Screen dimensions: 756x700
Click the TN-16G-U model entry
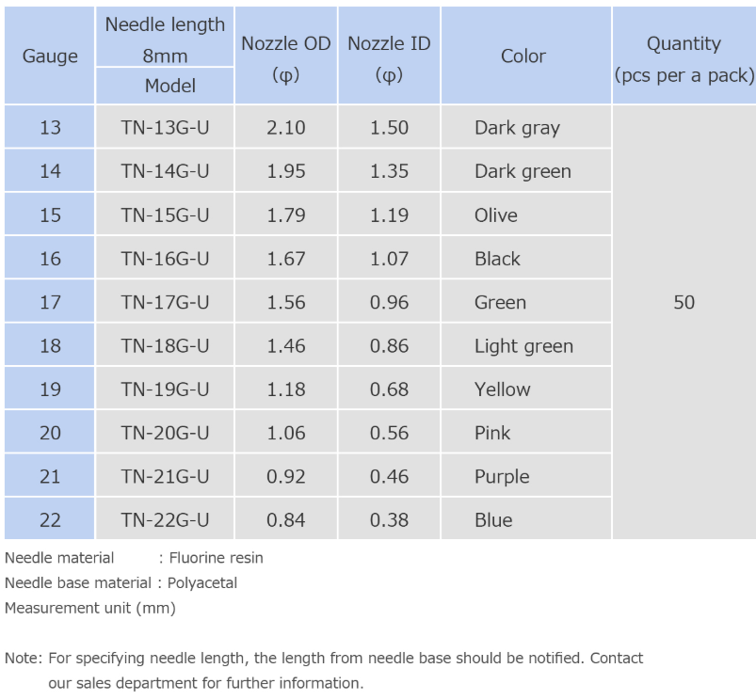click(x=165, y=259)
